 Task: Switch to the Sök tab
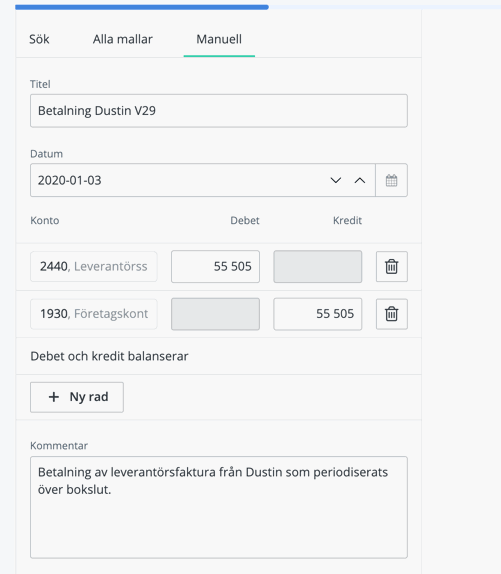pos(39,39)
